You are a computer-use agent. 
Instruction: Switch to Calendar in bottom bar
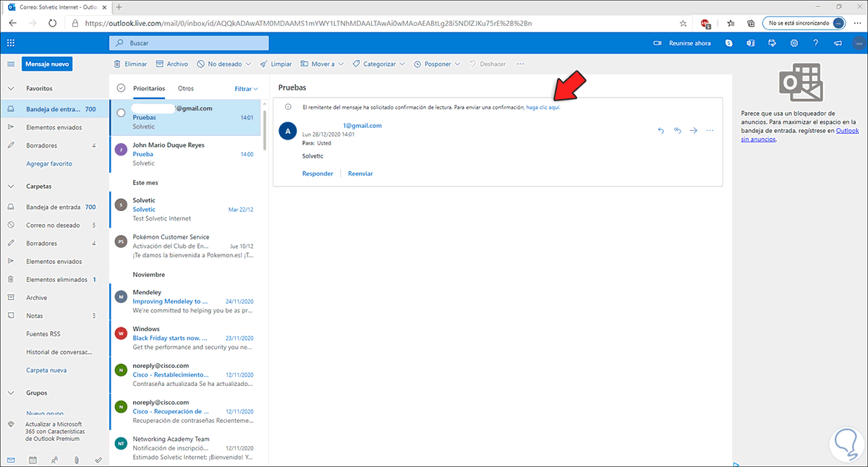coord(32,460)
